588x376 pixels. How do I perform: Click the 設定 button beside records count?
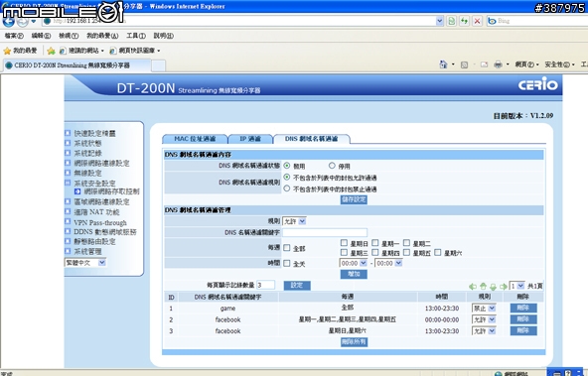click(x=297, y=286)
